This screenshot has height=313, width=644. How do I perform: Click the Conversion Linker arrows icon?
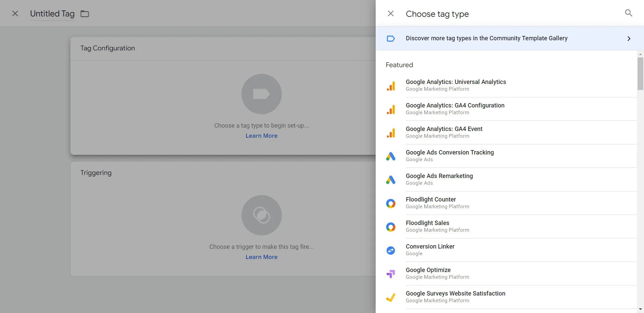391,250
